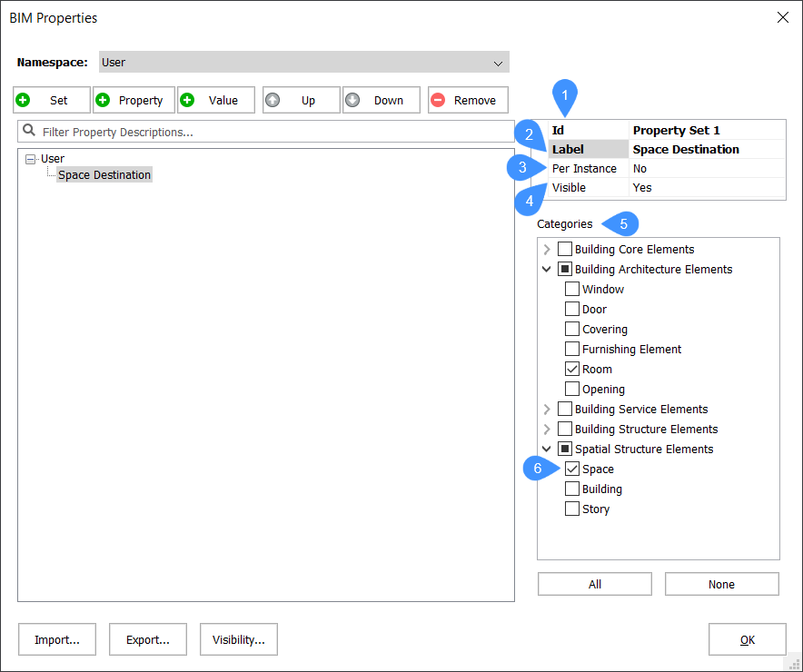Click in Filter Property Descriptions field
The height and width of the screenshot is (672, 803).
coord(273,132)
